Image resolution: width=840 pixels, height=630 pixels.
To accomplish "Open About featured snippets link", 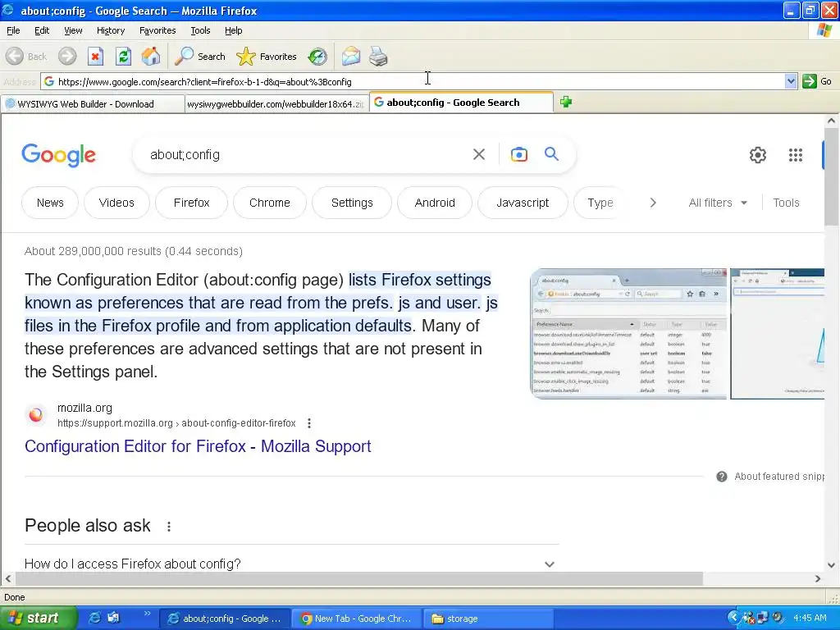I will (779, 477).
